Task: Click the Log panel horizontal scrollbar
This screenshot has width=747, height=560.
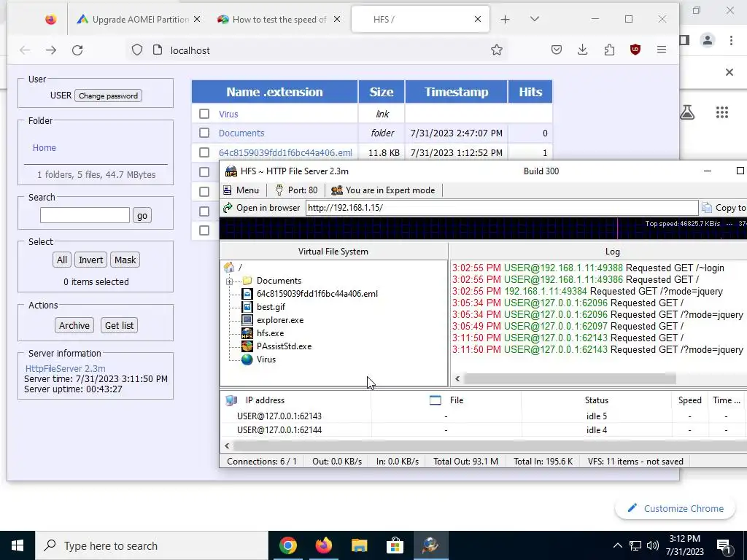Action: point(570,378)
